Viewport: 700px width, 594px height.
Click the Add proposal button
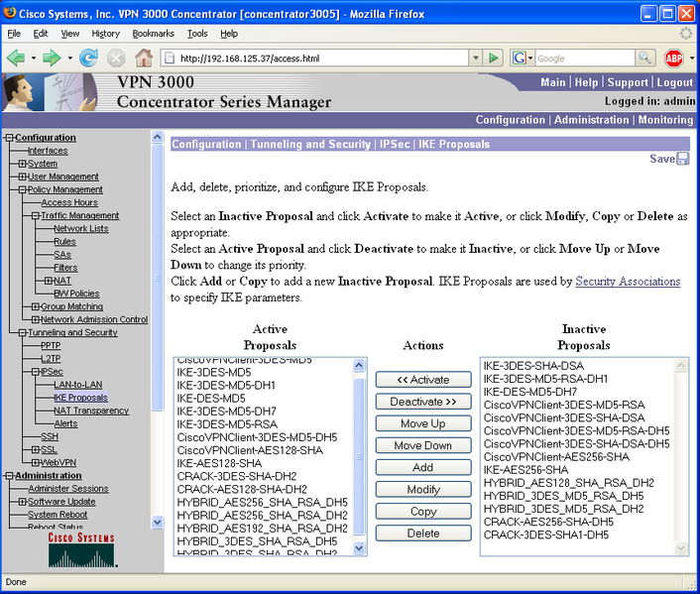pos(423,467)
